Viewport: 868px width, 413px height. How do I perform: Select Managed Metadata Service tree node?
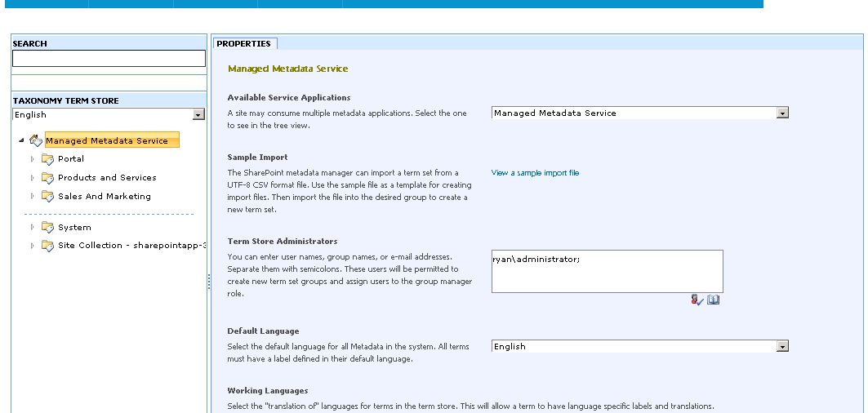113,140
